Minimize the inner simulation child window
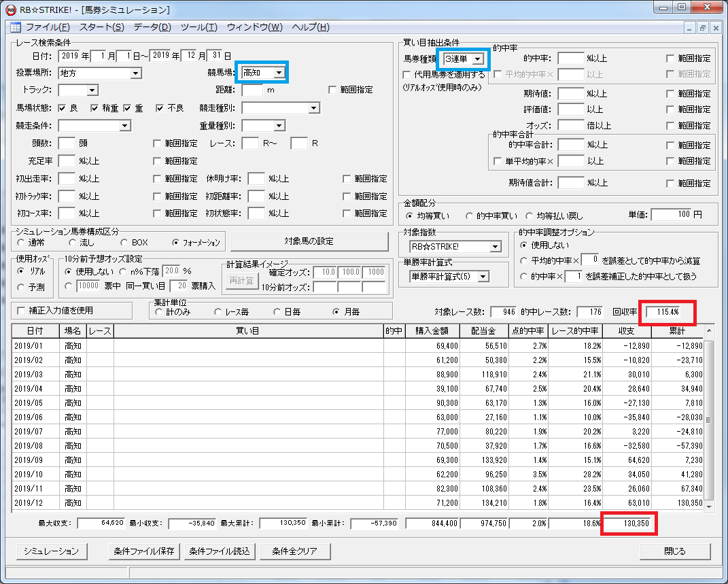 click(x=689, y=28)
